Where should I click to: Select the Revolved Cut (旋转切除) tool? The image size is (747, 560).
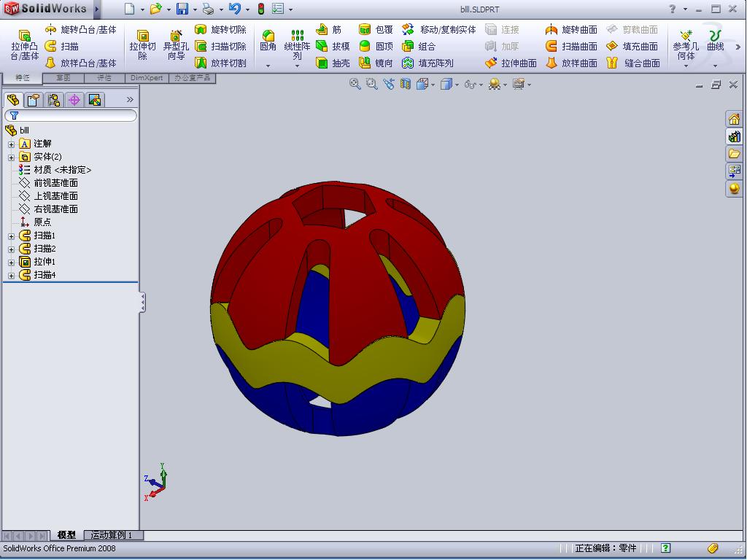(220, 29)
